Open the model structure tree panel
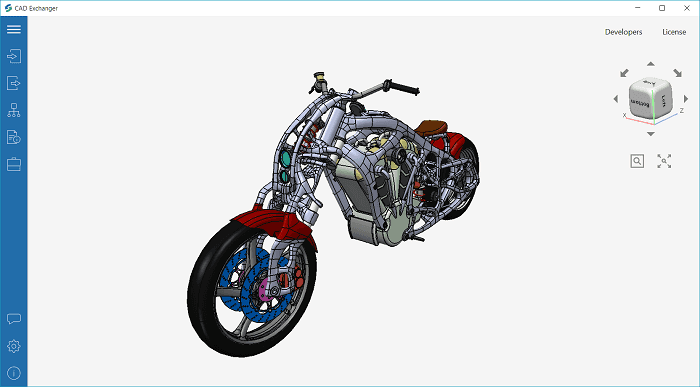 pos(14,110)
